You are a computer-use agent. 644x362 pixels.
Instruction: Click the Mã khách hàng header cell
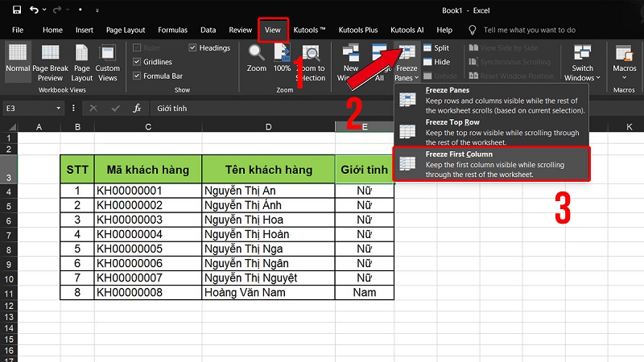pyautogui.click(x=148, y=170)
